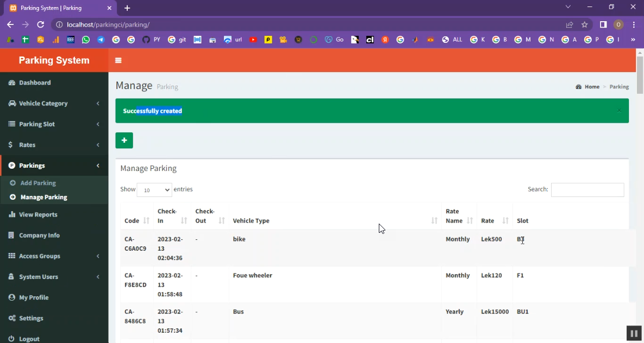Reload the page using browser refresh icon

click(x=40, y=24)
